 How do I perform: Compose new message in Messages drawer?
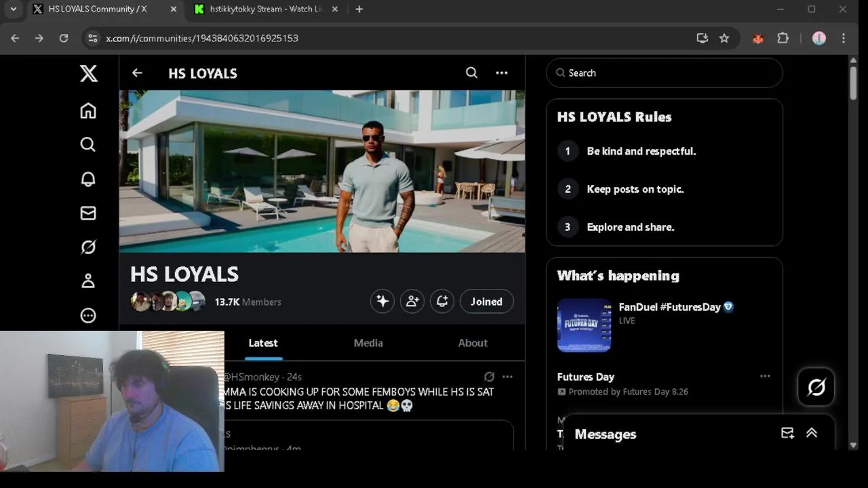click(787, 434)
